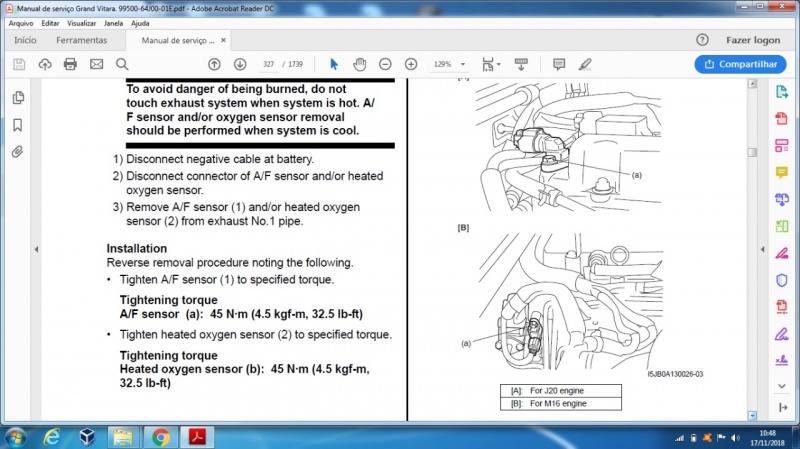Click Fazer logon link
The image size is (800, 449).
[753, 40]
